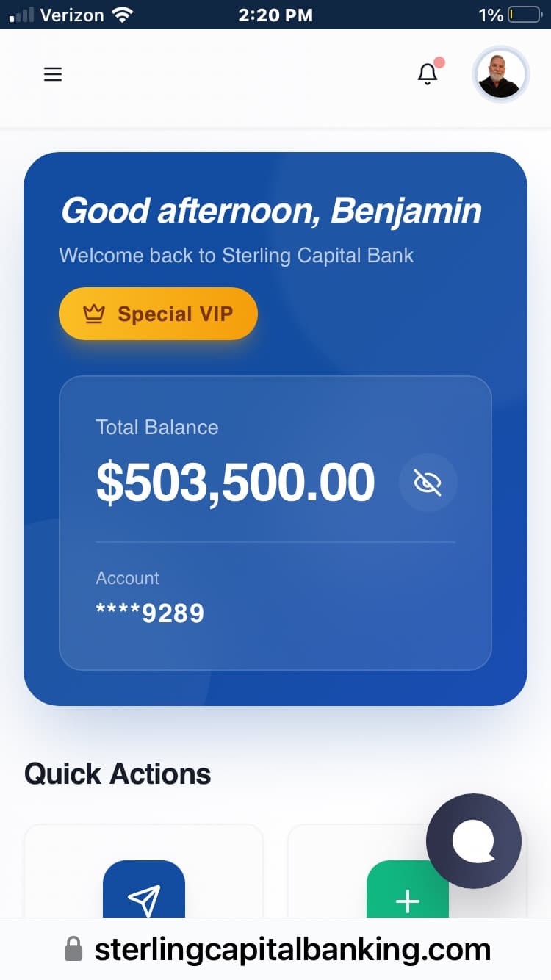Tap the Wi-Fi icon in status bar

pyautogui.click(x=120, y=15)
